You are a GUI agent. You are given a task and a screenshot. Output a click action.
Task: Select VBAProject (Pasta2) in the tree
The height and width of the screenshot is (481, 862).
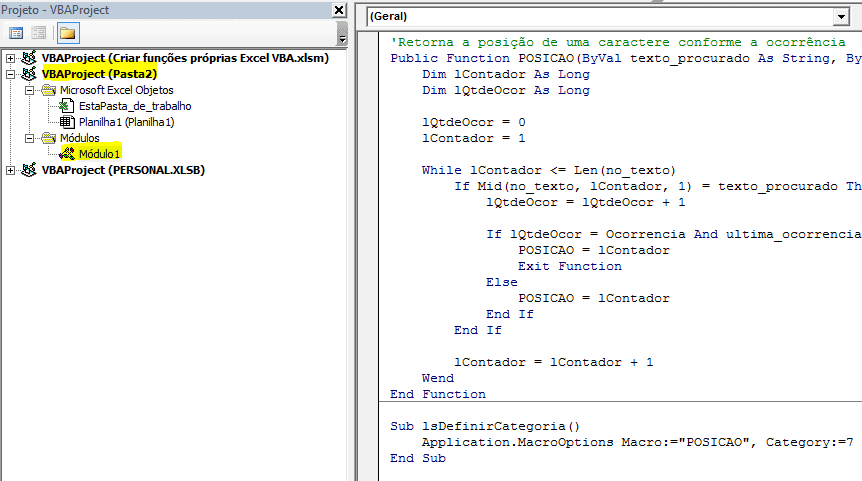(99, 74)
